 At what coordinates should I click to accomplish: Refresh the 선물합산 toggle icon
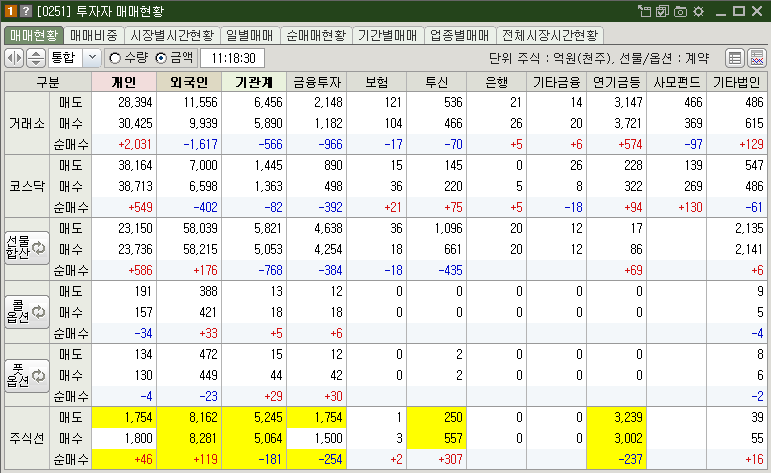[x=38, y=248]
